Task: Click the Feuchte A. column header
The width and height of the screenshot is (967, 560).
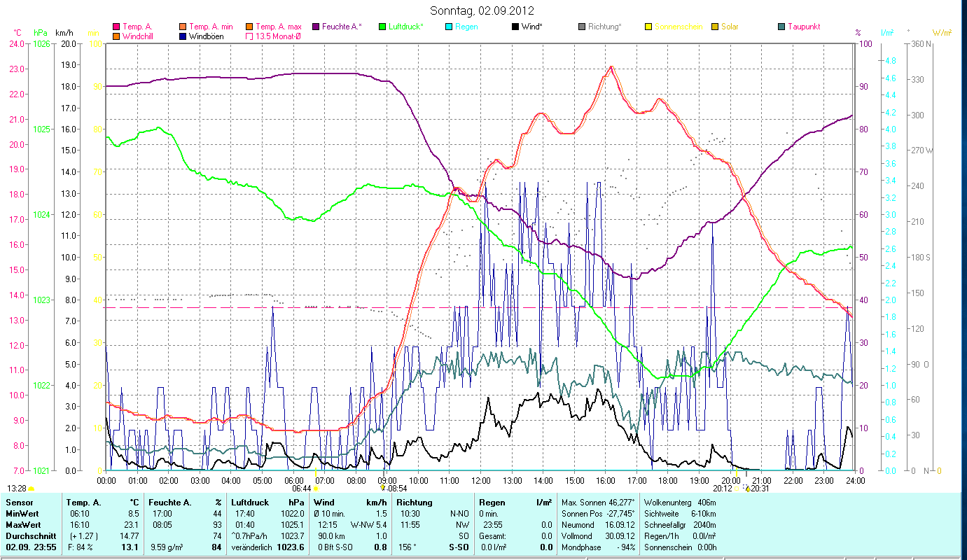Action: pyautogui.click(x=170, y=503)
